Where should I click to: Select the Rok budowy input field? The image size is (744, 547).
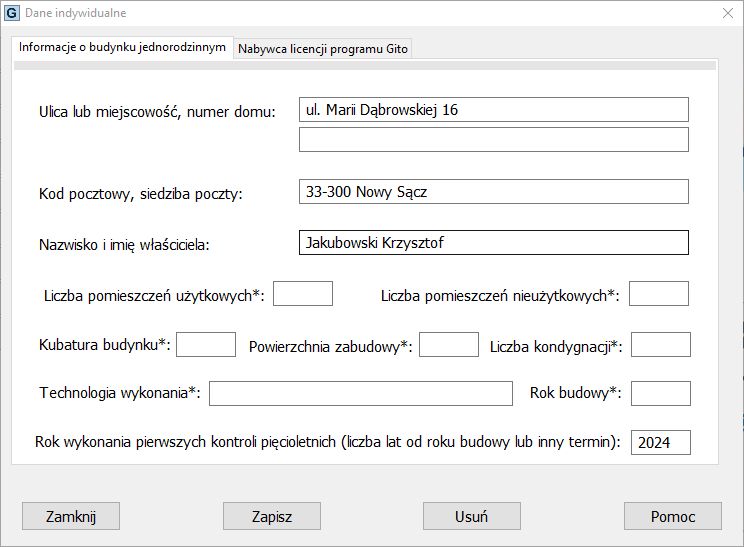pyautogui.click(x=661, y=394)
